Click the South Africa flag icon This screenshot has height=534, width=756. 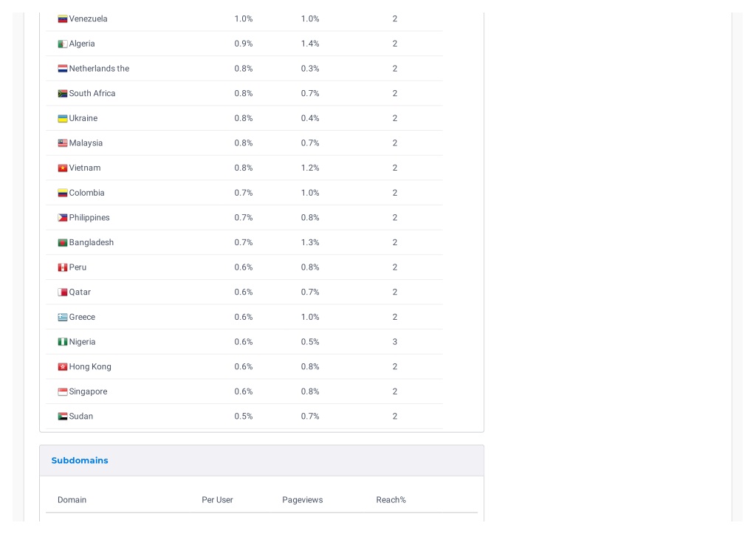(x=63, y=94)
